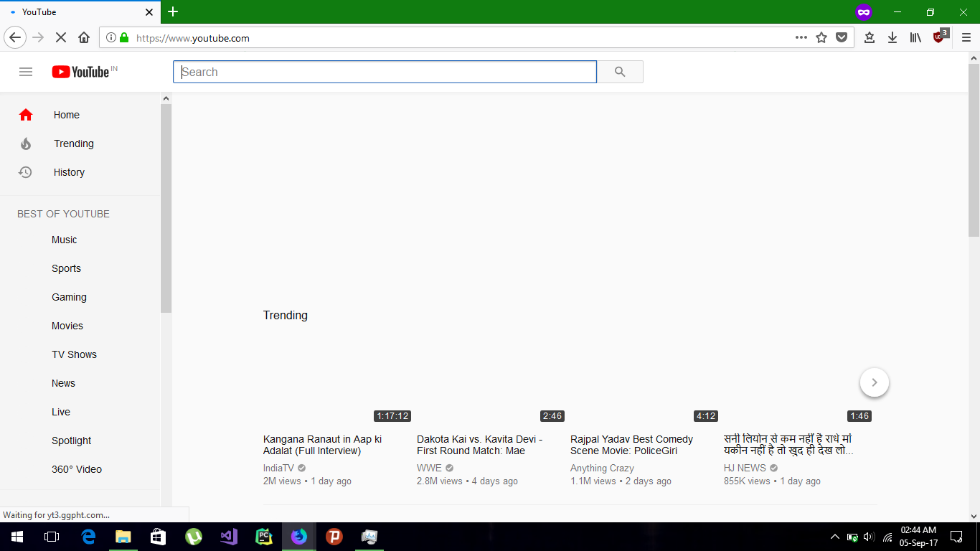980x551 pixels.
Task: Open the Microsoft Store taskbar icon
Action: [x=159, y=537]
